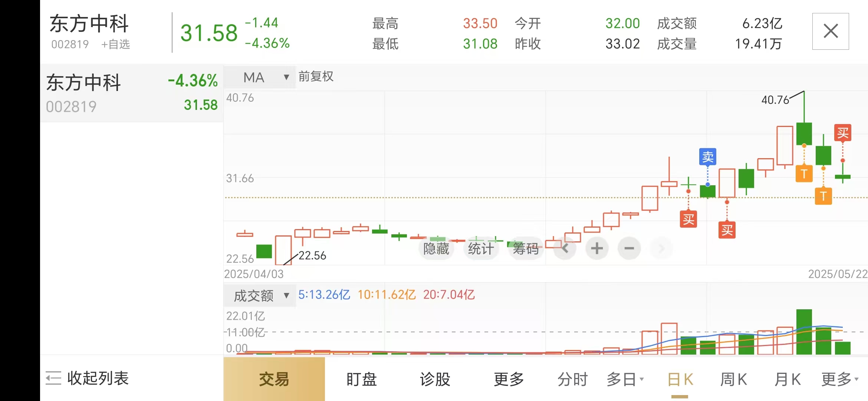868x401 pixels.
Task: Expand the 更多 period dropdown at far right
Action: (x=840, y=379)
